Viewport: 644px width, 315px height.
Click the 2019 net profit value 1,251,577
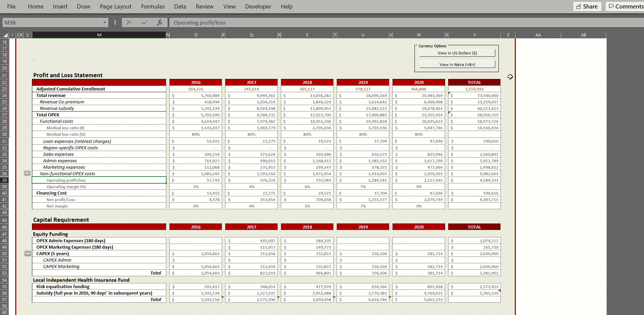coord(363,200)
